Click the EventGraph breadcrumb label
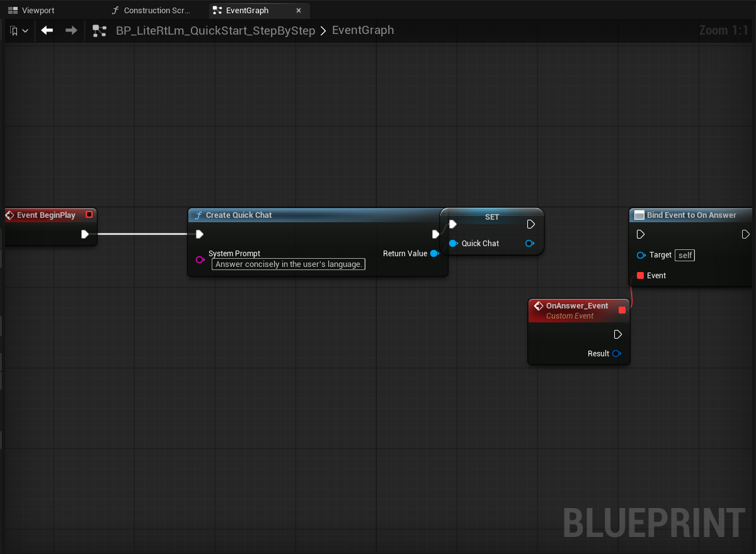The height and width of the screenshot is (554, 756). (x=363, y=30)
